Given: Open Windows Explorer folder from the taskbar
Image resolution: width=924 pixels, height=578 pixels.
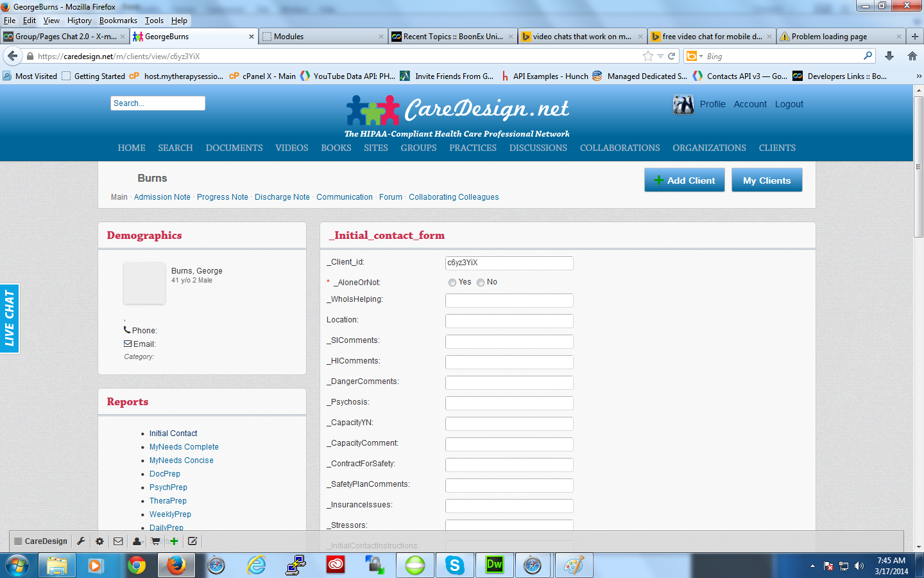Looking at the screenshot, I should tap(56, 566).
